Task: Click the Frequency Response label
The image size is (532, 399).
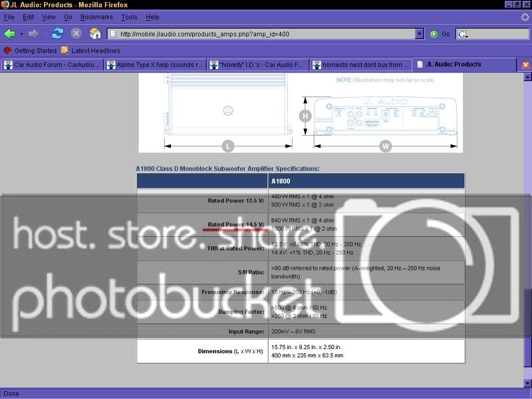Action: pyautogui.click(x=233, y=292)
